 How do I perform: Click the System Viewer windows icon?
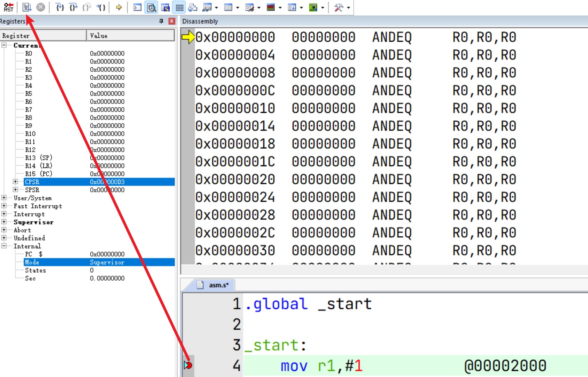(313, 7)
